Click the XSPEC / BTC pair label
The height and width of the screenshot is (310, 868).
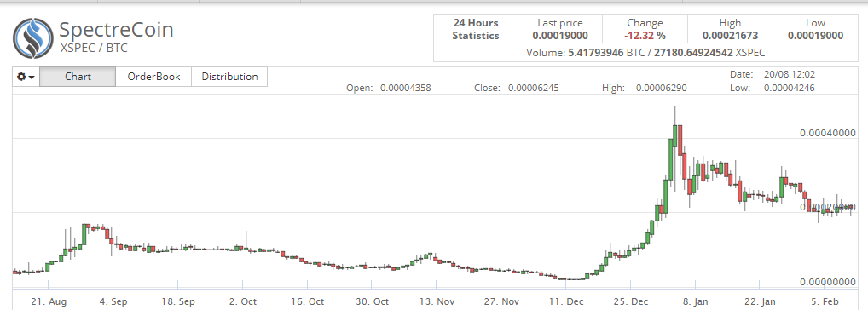(x=94, y=49)
